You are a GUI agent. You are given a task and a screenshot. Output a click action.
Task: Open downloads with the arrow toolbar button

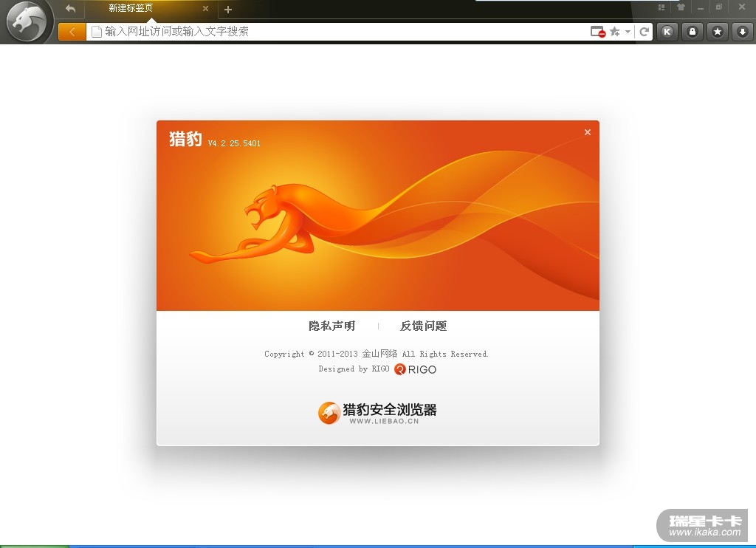pyautogui.click(x=743, y=32)
